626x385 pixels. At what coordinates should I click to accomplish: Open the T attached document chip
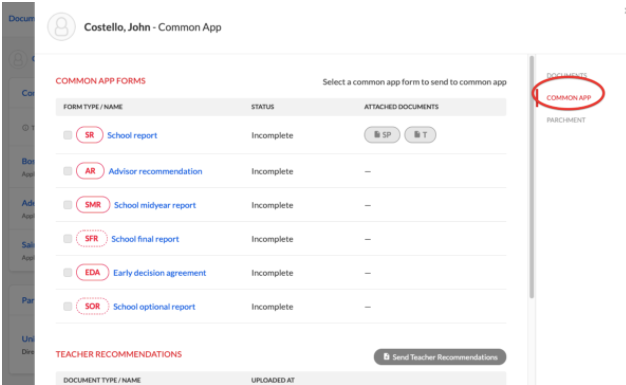click(420, 135)
